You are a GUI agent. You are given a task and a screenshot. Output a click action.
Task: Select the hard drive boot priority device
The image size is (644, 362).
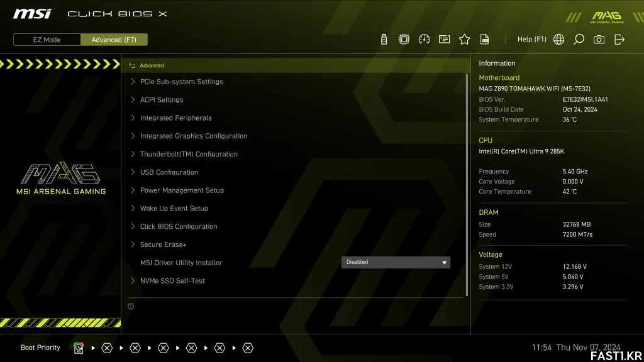79,348
